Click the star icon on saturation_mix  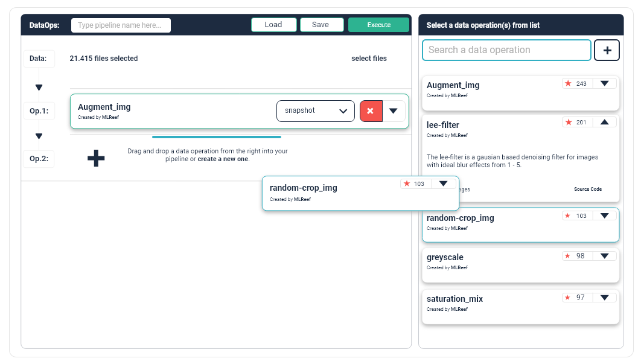click(x=567, y=297)
